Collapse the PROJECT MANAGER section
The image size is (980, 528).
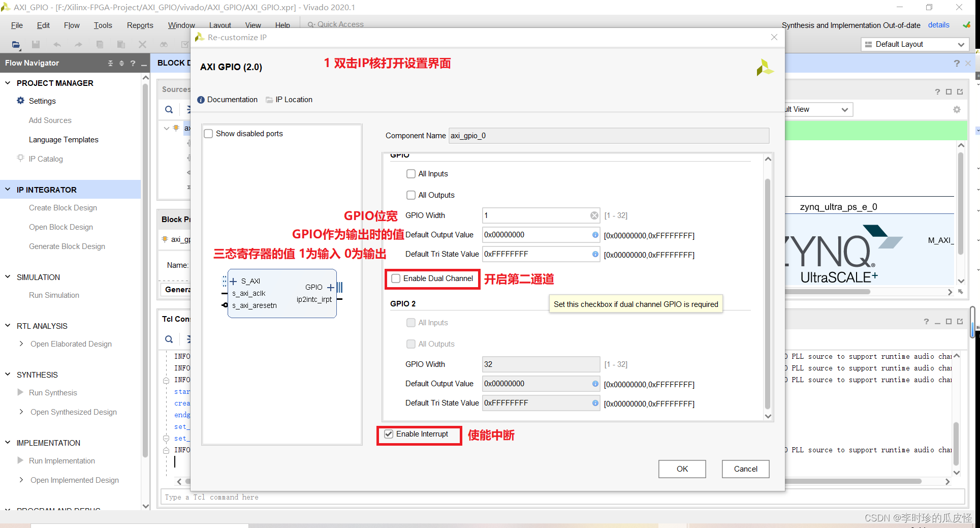click(8, 83)
